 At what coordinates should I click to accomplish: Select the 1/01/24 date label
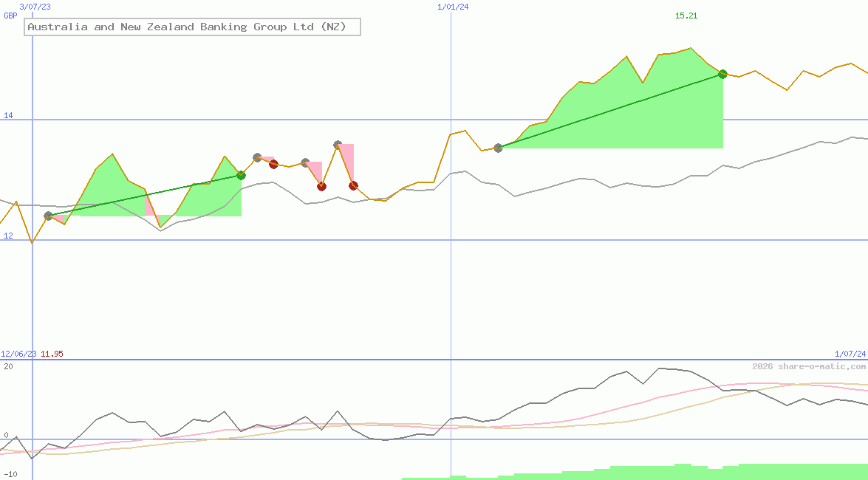tap(453, 7)
